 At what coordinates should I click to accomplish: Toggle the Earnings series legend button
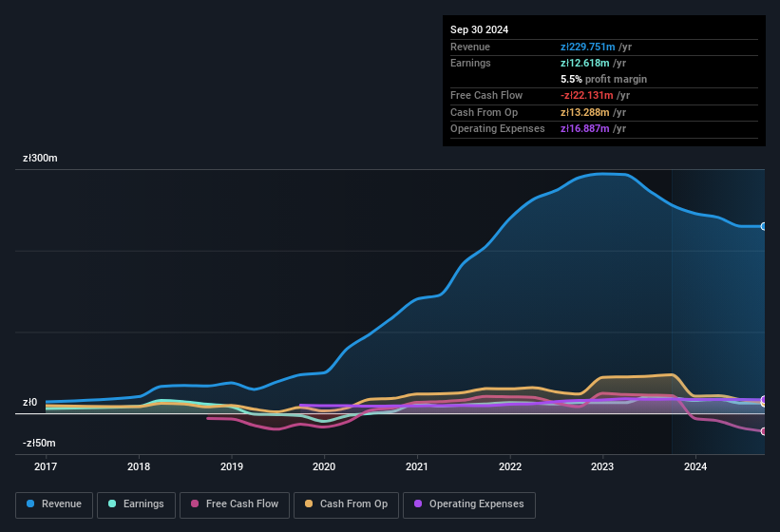coord(136,504)
